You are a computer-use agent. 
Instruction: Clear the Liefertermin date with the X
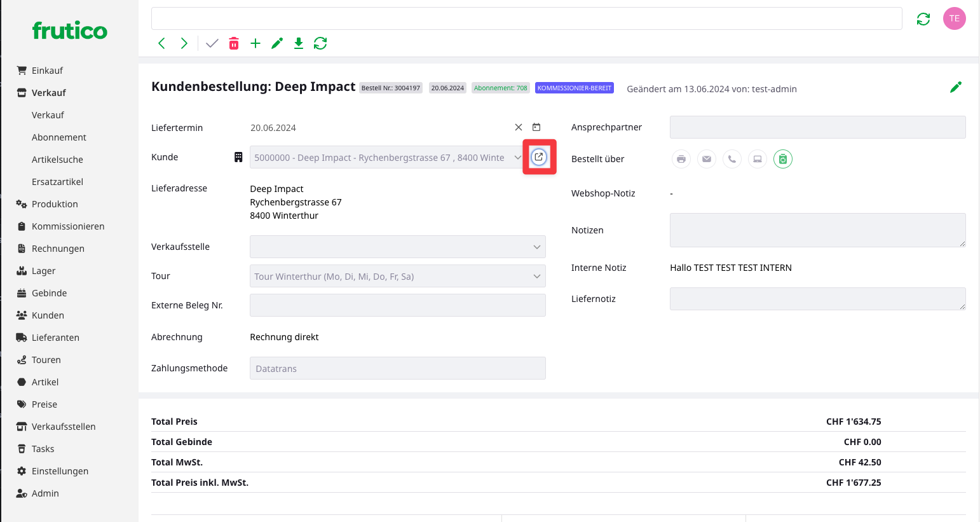(519, 127)
